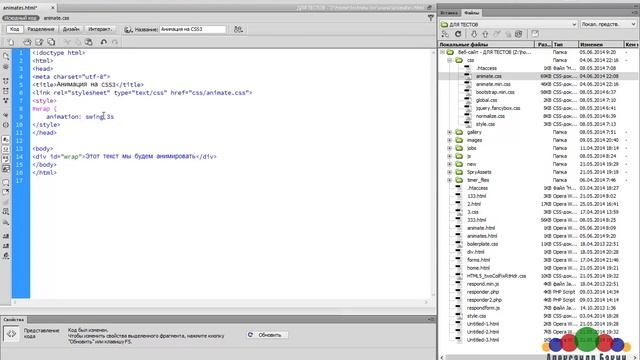
Task: Collapse the css folder
Action: tap(450, 60)
